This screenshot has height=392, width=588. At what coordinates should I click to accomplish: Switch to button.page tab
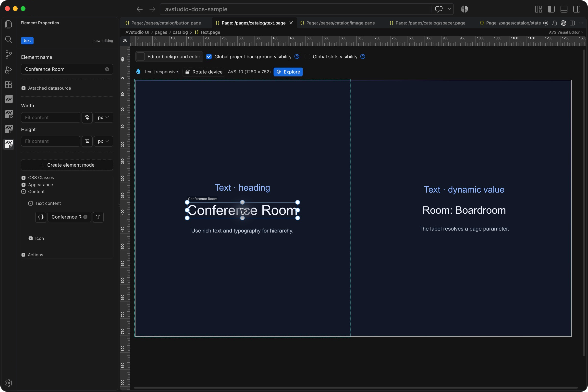point(166,23)
